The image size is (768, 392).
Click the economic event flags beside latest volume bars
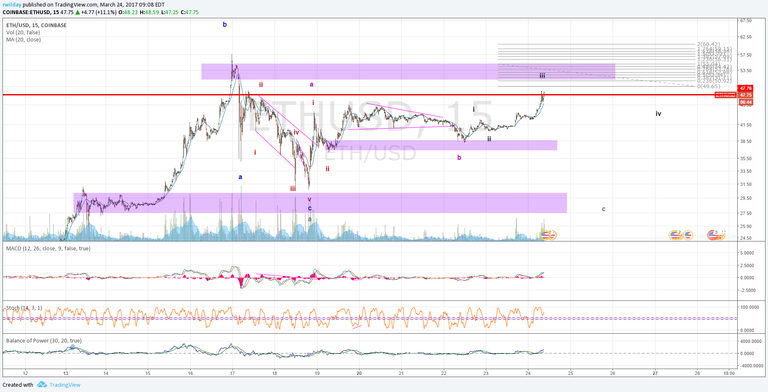(x=548, y=236)
